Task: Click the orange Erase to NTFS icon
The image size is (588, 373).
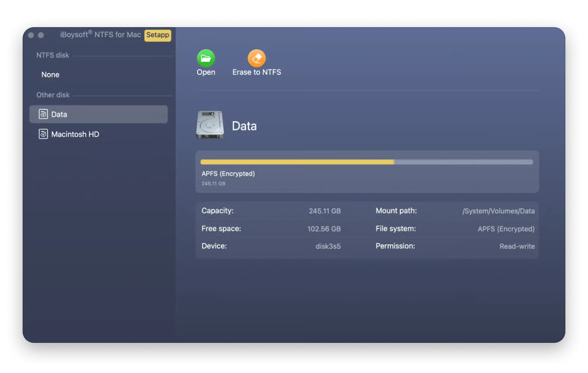Action: pyautogui.click(x=257, y=58)
